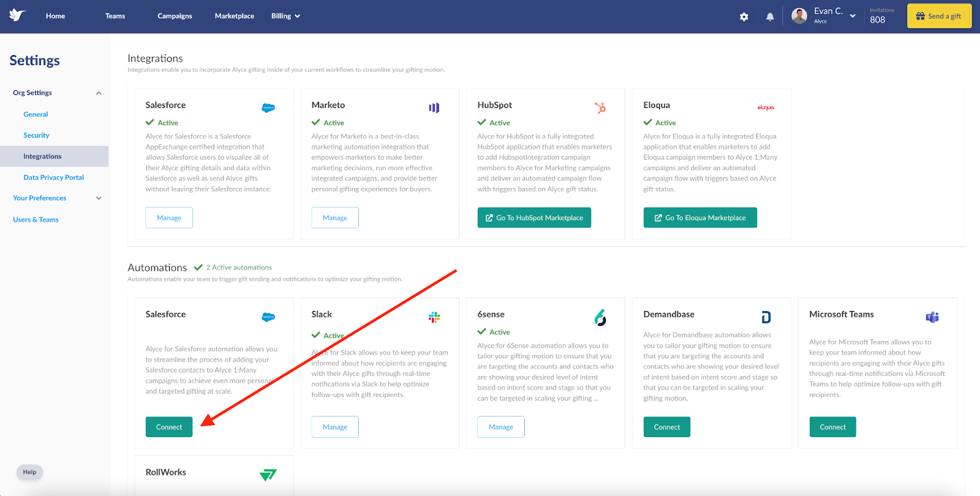Click the Marketo logo icon
980x496 pixels.
(434, 108)
